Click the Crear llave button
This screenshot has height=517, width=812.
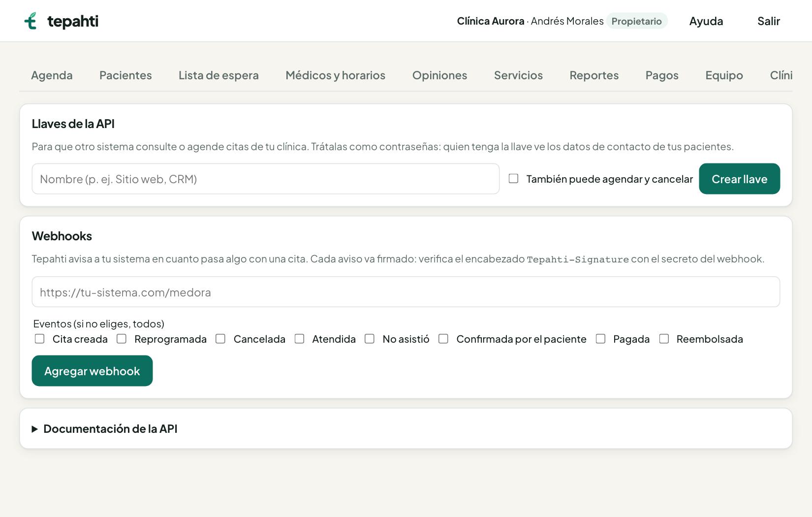pyautogui.click(x=739, y=179)
